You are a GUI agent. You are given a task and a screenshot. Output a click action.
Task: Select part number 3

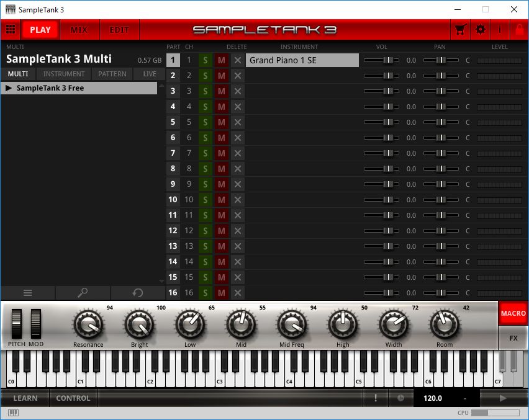(x=173, y=91)
